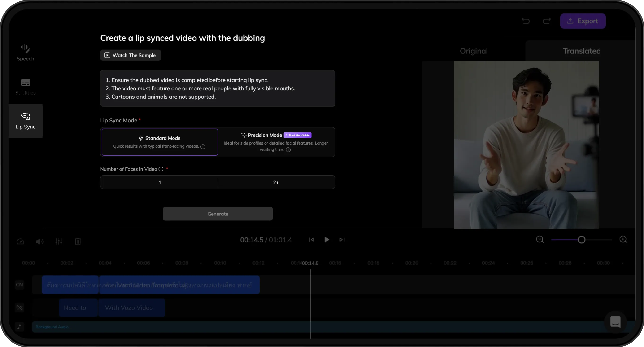Select the second long Thai subtitle clip

click(x=179, y=285)
